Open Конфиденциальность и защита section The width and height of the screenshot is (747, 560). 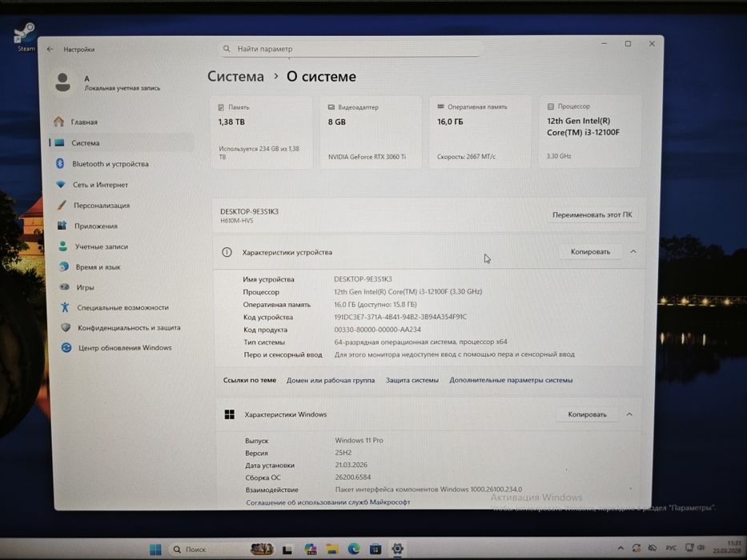pos(128,328)
